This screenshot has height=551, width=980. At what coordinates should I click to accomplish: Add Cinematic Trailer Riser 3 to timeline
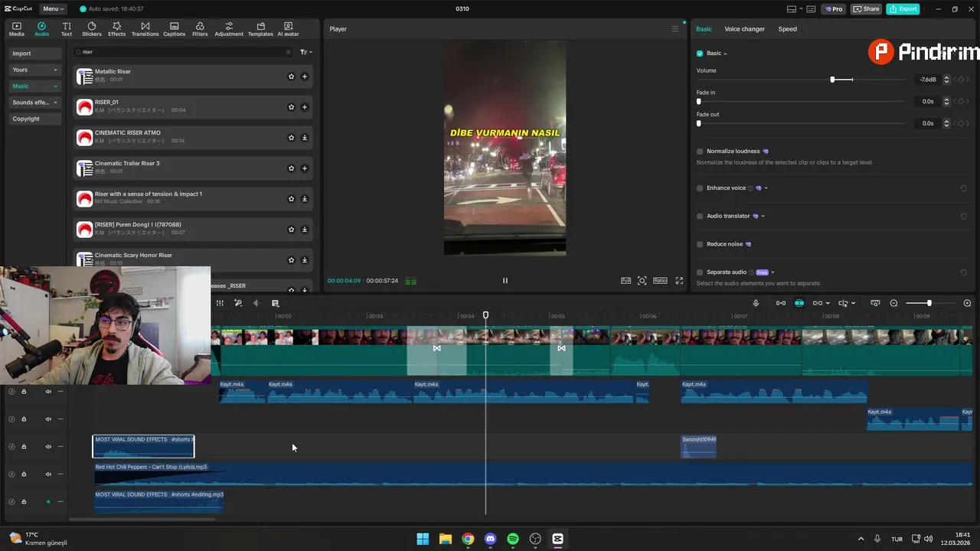305,168
